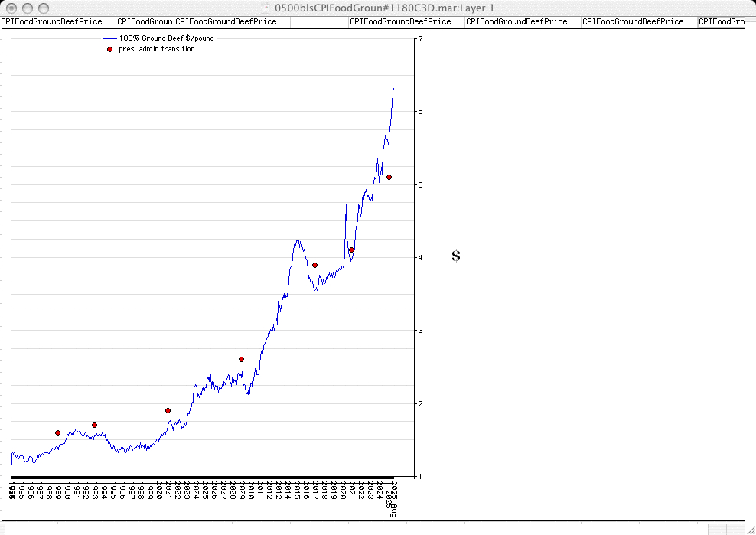Click the 'pres. admin transition' legend label
Image resolution: width=756 pixels, height=535 pixels.
156,49
